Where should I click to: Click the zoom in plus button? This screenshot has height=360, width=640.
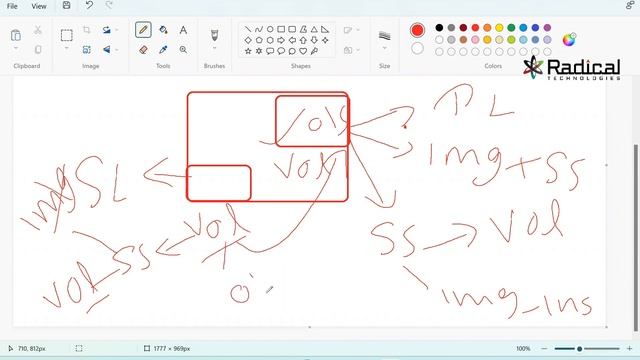629,349
